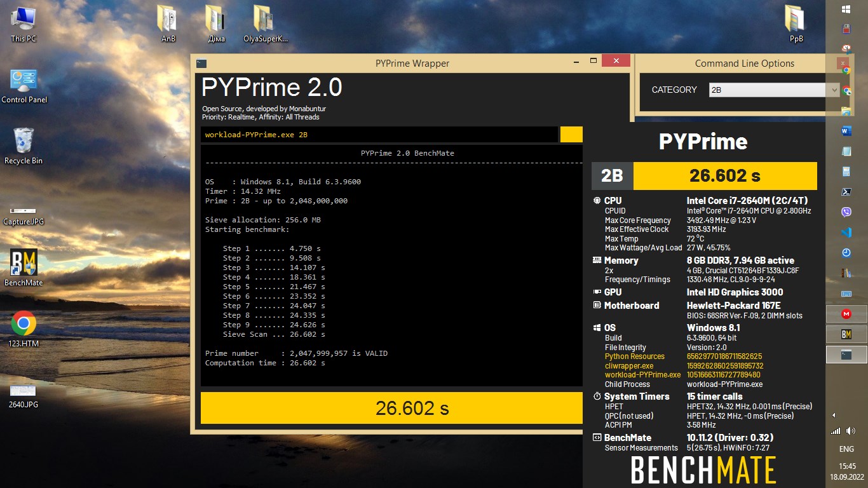Expand the CATEGORY dropdown set to 2B
868x488 pixels.
(775, 90)
